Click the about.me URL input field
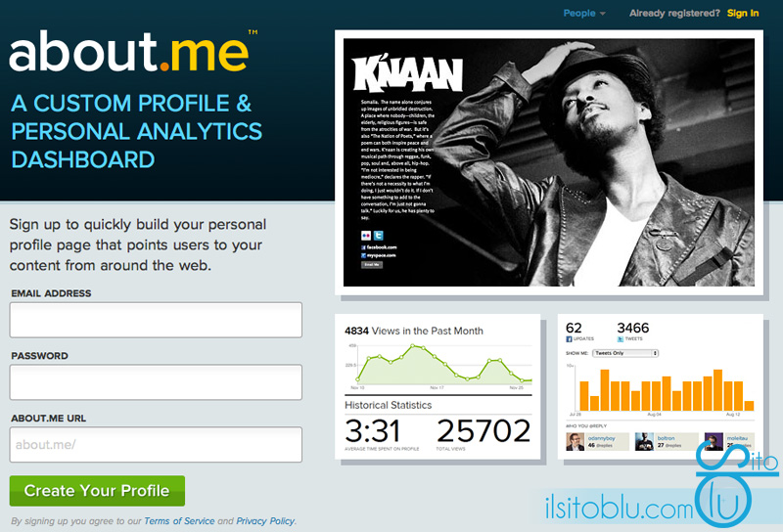 [156, 444]
